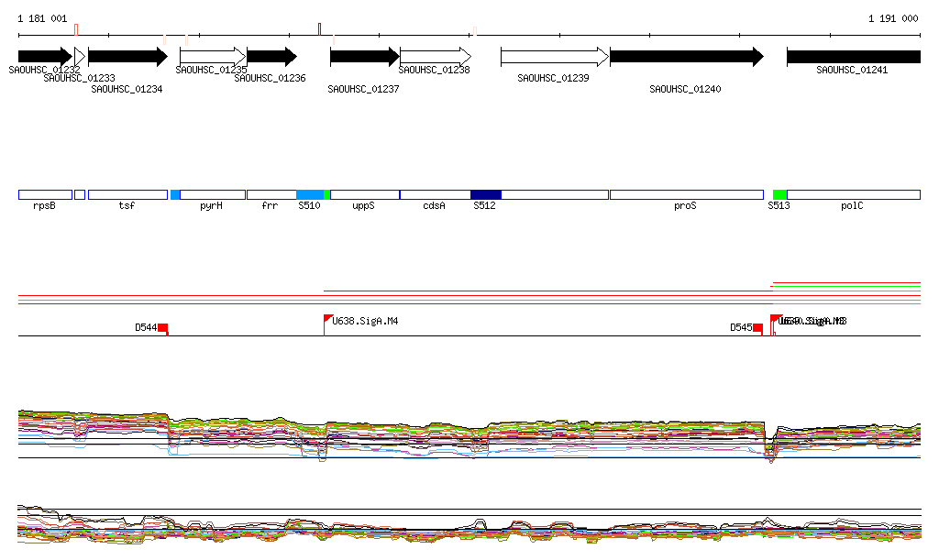This screenshot has width=939, height=560.
Task: Select the U638.SigA.M4 promoter flag
Action: [x=328, y=319]
